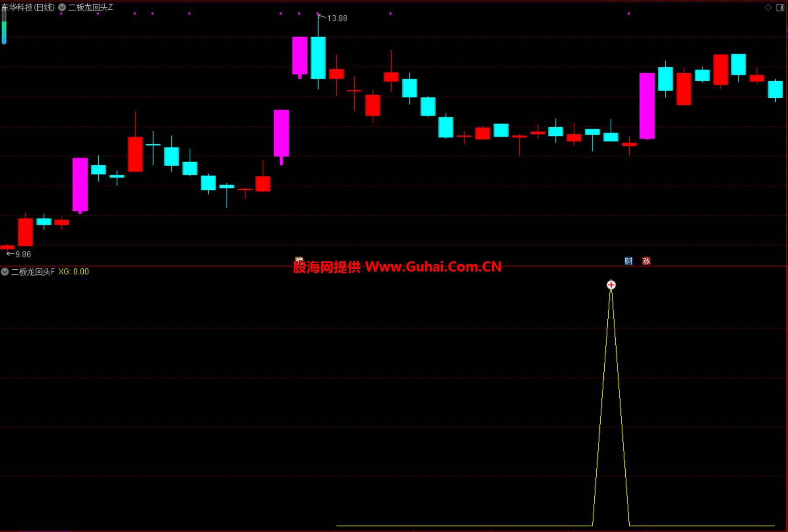The width and height of the screenshot is (788, 532).
Task: Click the red plus signal marker
Action: [x=611, y=285]
